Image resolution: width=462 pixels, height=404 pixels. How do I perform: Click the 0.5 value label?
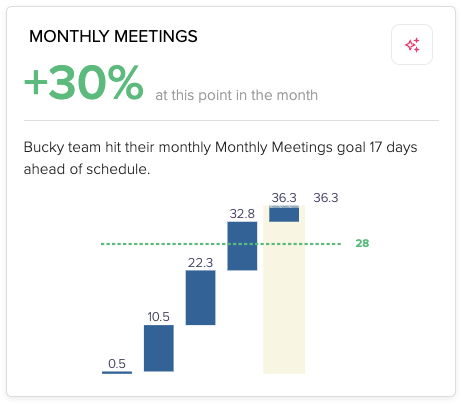[117, 364]
